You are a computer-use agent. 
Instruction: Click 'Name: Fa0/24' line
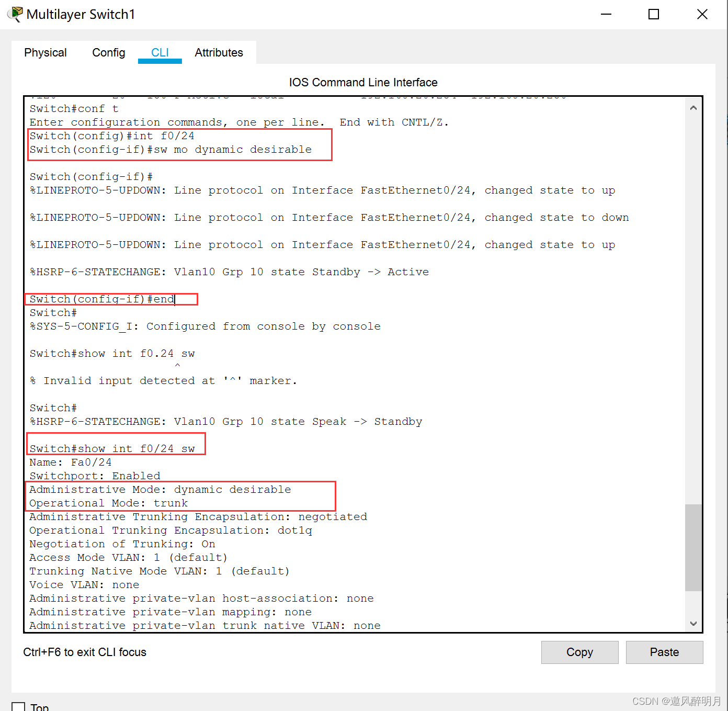click(71, 462)
